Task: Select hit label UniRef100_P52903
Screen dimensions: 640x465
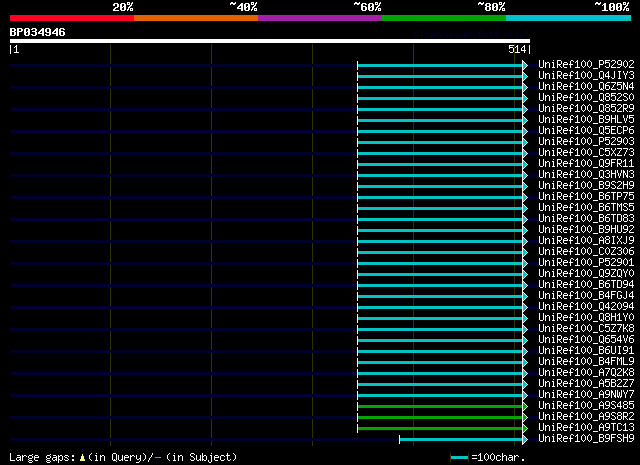Action: [586, 142]
